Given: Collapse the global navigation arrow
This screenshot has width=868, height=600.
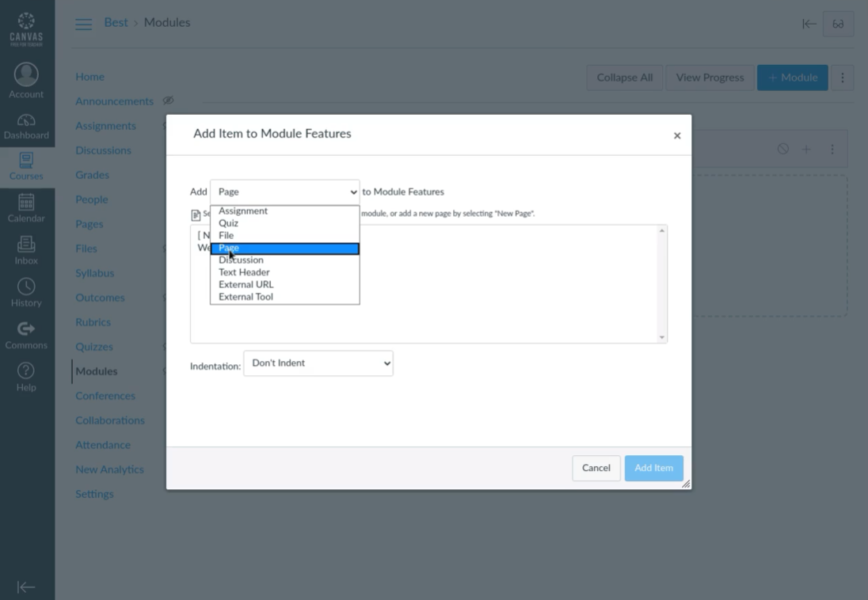Looking at the screenshot, I should [26, 587].
